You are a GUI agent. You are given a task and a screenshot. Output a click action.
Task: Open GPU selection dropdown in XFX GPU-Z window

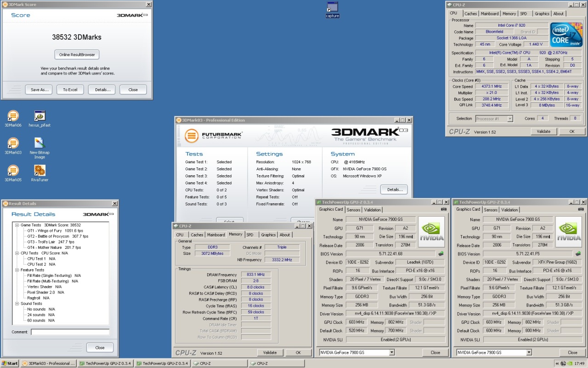click(529, 352)
